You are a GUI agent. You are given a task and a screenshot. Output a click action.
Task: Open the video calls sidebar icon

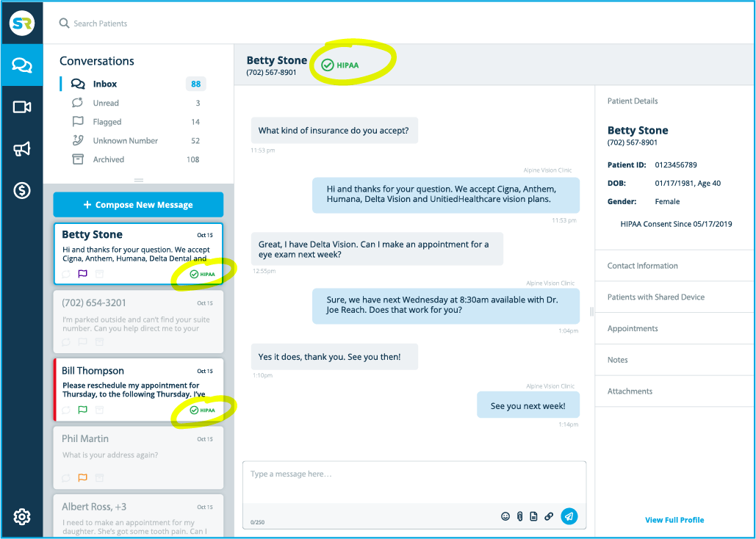tap(22, 107)
